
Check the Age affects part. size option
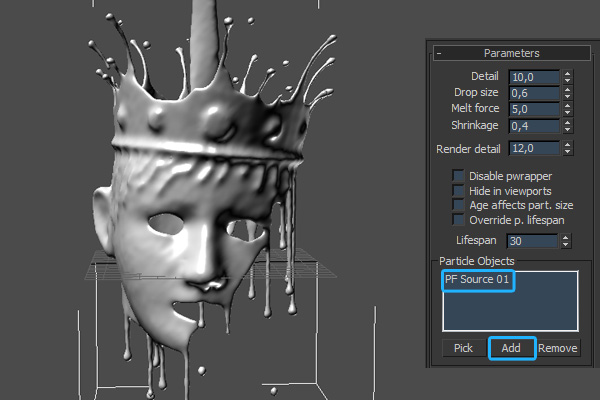[x=459, y=204]
